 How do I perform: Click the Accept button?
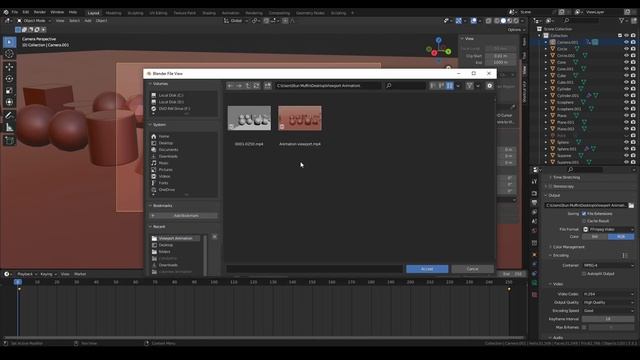(427, 269)
